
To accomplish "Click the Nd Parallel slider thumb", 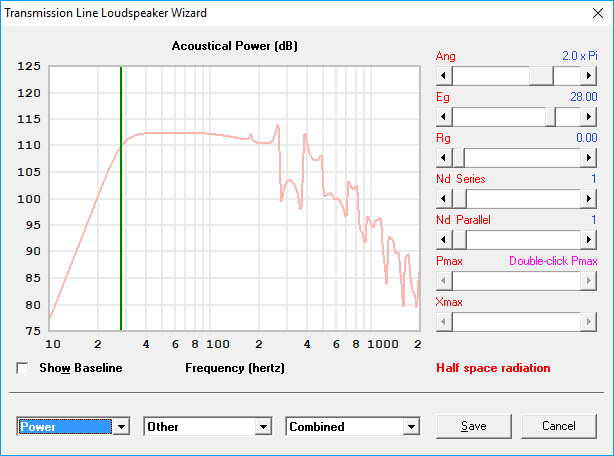I will coord(459,240).
